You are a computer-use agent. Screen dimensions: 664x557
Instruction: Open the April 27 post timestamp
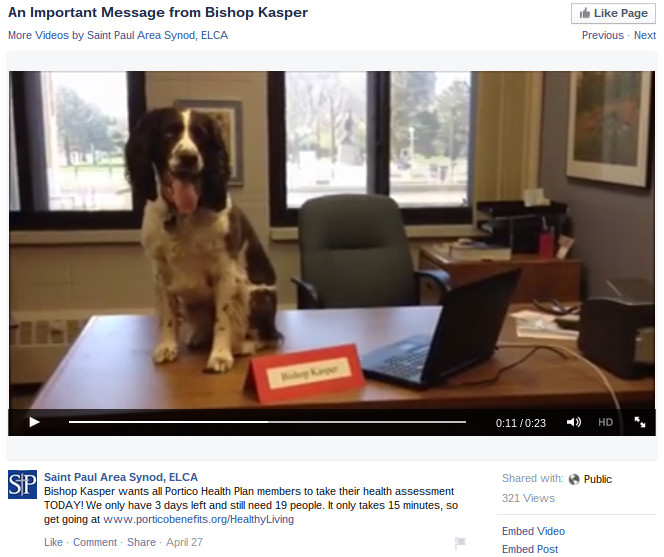click(x=184, y=542)
